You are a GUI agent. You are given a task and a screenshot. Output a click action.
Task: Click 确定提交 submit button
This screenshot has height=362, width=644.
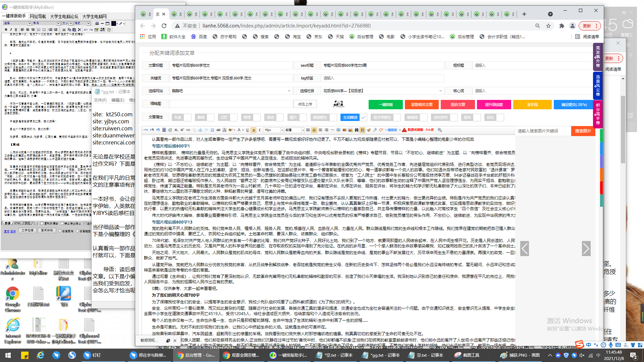pyautogui.click(x=574, y=105)
